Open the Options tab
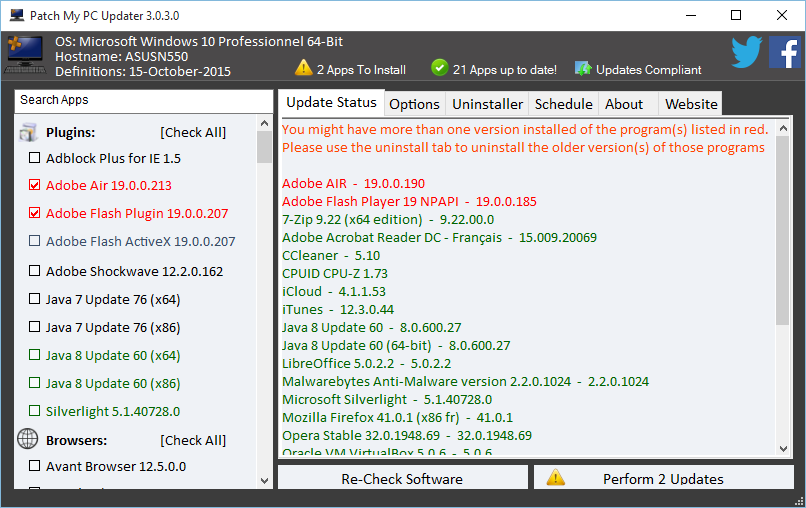This screenshot has height=508, width=806. click(414, 104)
